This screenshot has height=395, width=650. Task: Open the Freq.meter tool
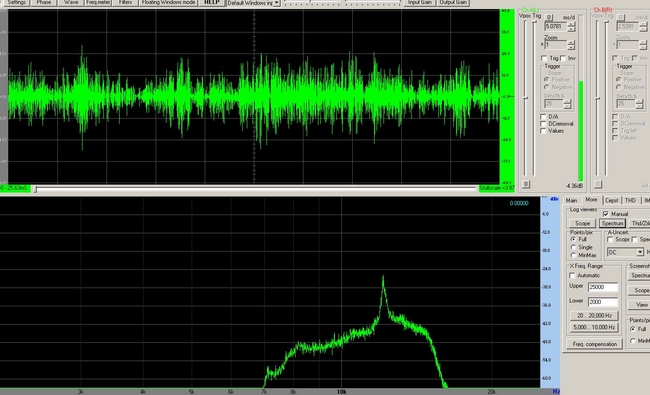[98, 2]
